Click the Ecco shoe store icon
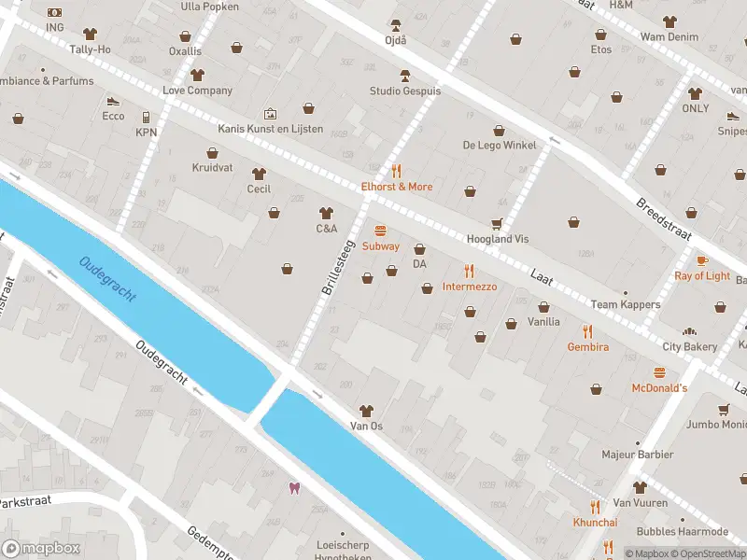The width and height of the screenshot is (747, 560). 113,102
